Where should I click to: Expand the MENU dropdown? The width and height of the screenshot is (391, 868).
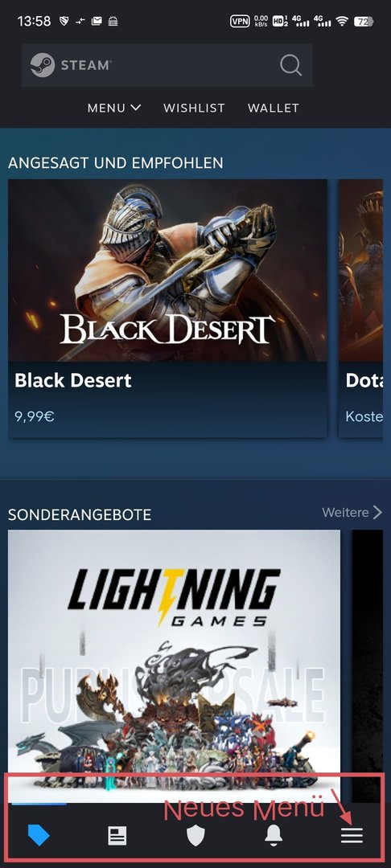114,108
